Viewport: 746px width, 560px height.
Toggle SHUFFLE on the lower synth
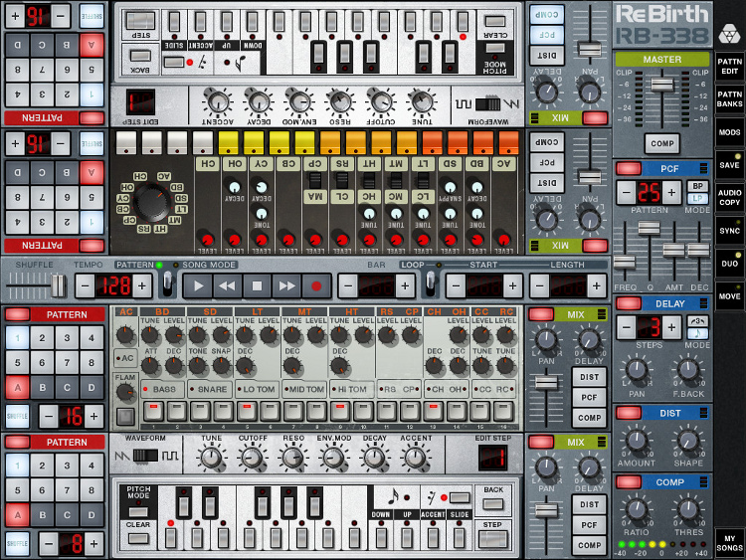click(17, 543)
